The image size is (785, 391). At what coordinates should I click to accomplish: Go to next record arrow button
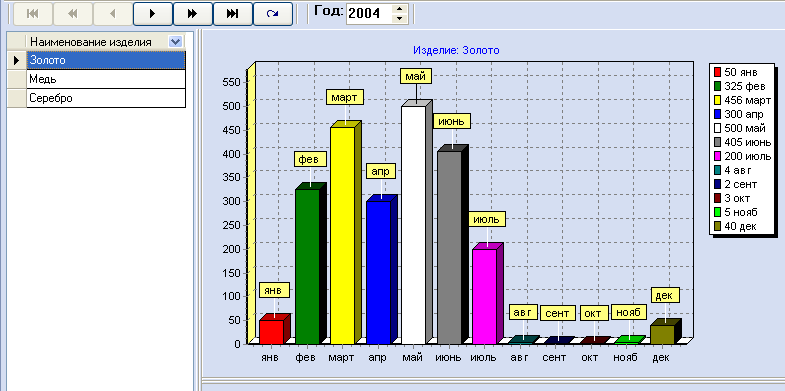pos(153,14)
